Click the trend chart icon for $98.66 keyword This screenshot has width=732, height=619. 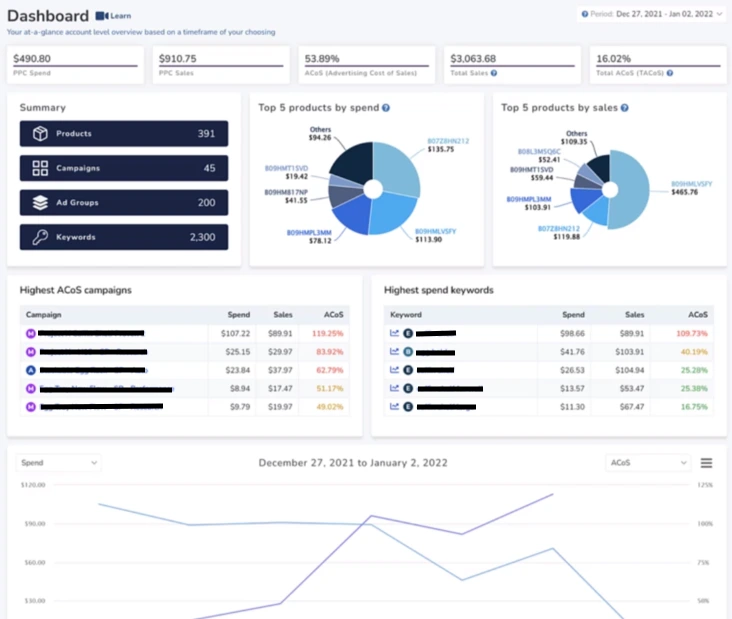pos(394,333)
